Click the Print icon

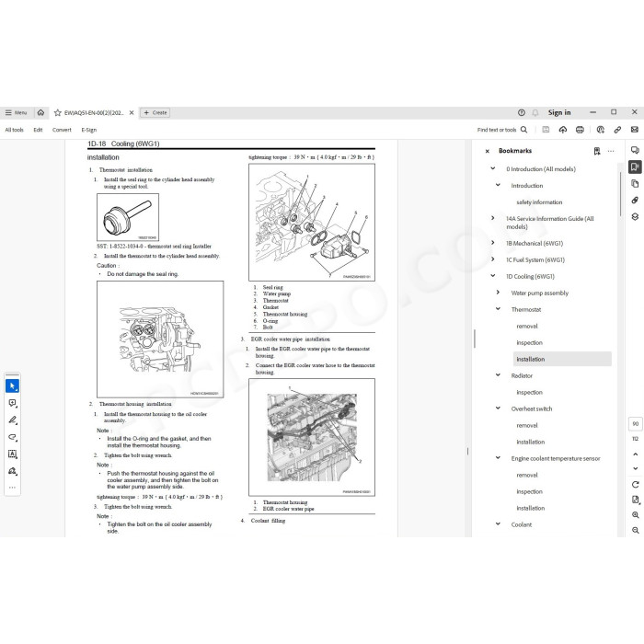(x=580, y=130)
